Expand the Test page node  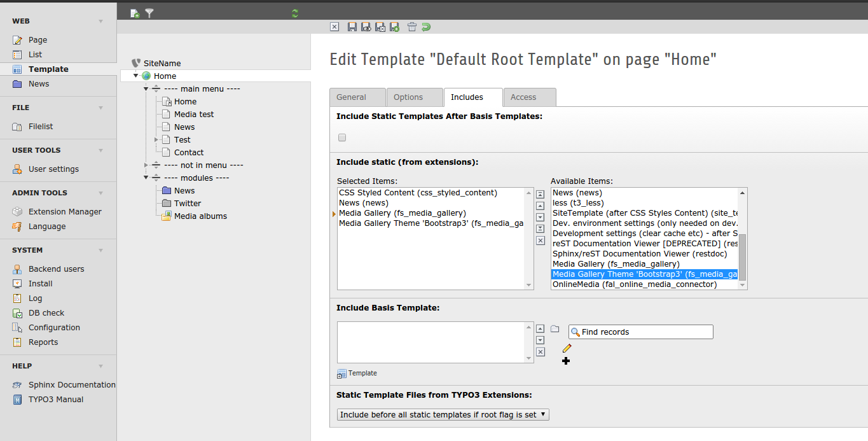click(x=156, y=139)
